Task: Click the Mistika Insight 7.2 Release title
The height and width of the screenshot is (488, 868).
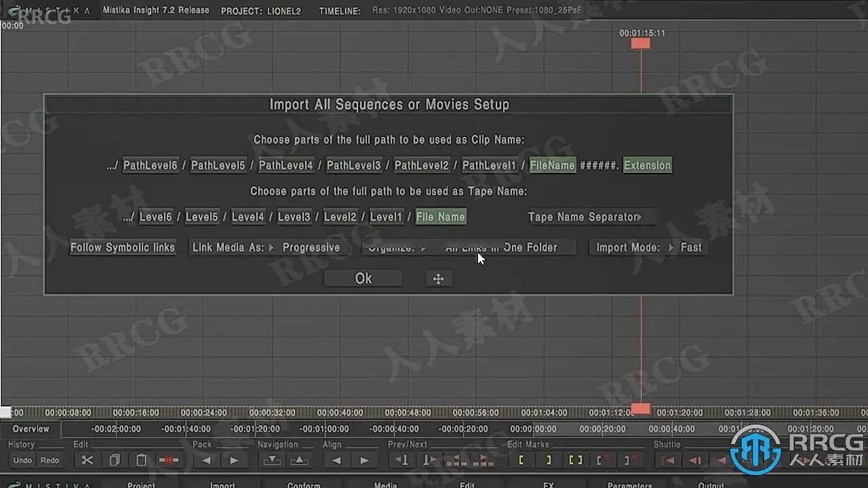Action: (x=155, y=10)
